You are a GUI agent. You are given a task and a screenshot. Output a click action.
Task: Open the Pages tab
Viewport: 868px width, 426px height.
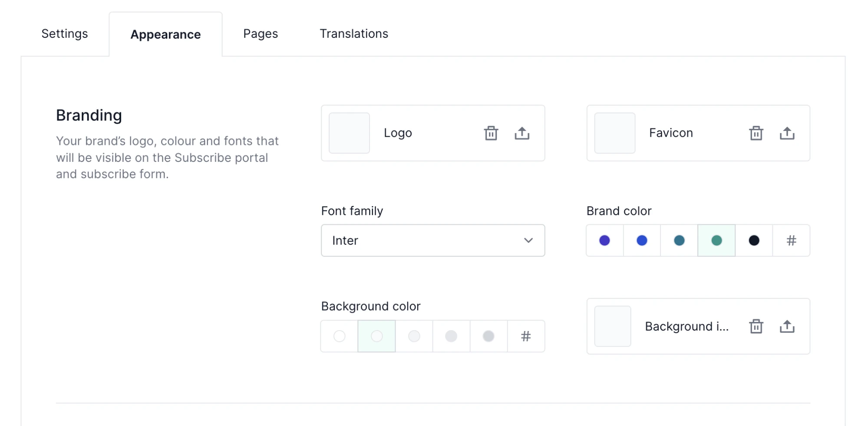[x=260, y=34]
